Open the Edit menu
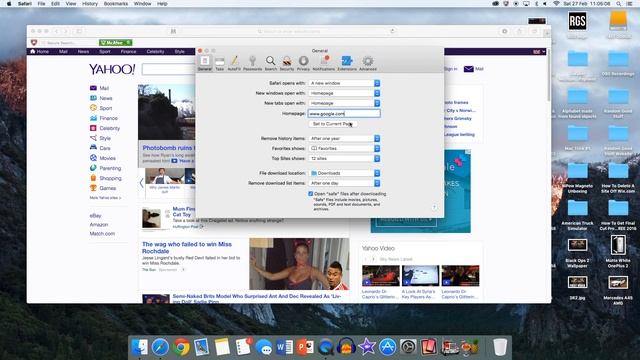 tap(55, 4)
